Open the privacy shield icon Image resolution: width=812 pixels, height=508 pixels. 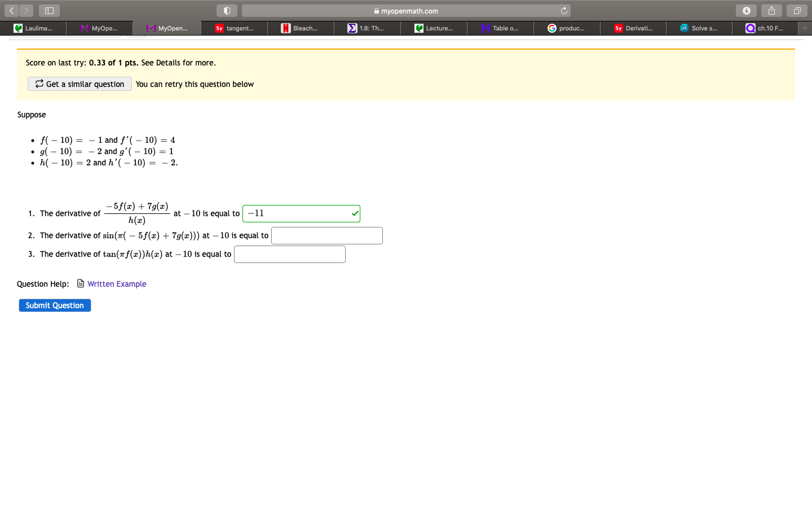click(227, 11)
